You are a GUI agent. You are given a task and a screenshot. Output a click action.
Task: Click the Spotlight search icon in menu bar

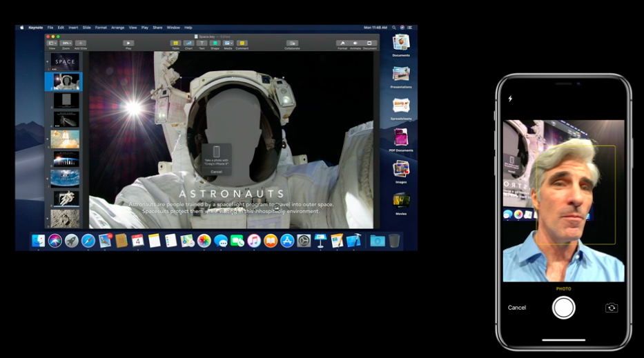(394, 28)
